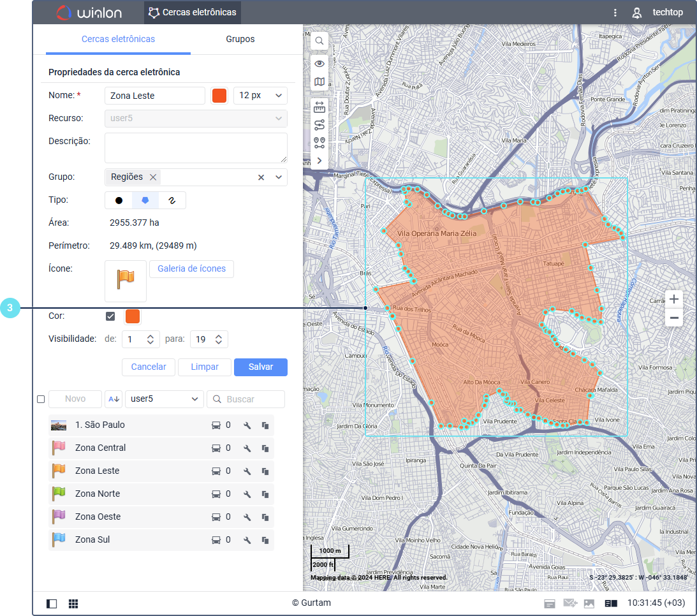
Task: Open the routing tool on map
Action: [319, 125]
